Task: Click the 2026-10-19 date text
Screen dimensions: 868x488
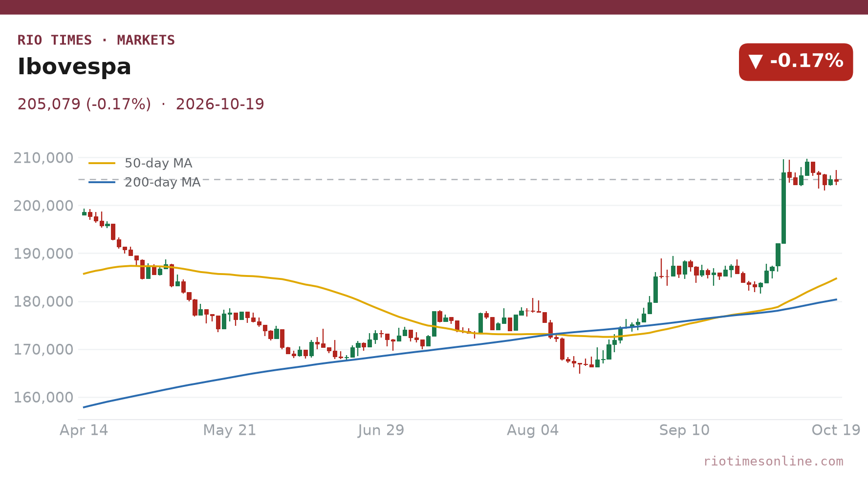Action: 220,105
